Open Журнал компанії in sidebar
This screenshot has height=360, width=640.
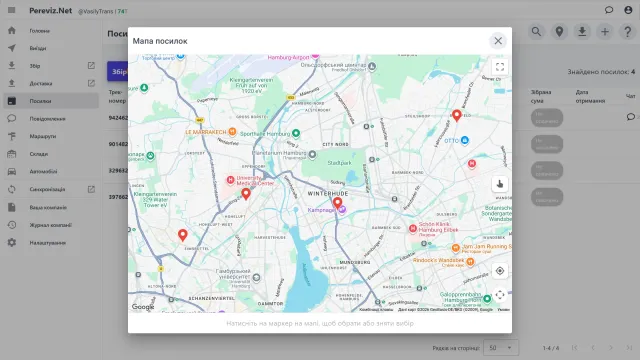coord(51,225)
